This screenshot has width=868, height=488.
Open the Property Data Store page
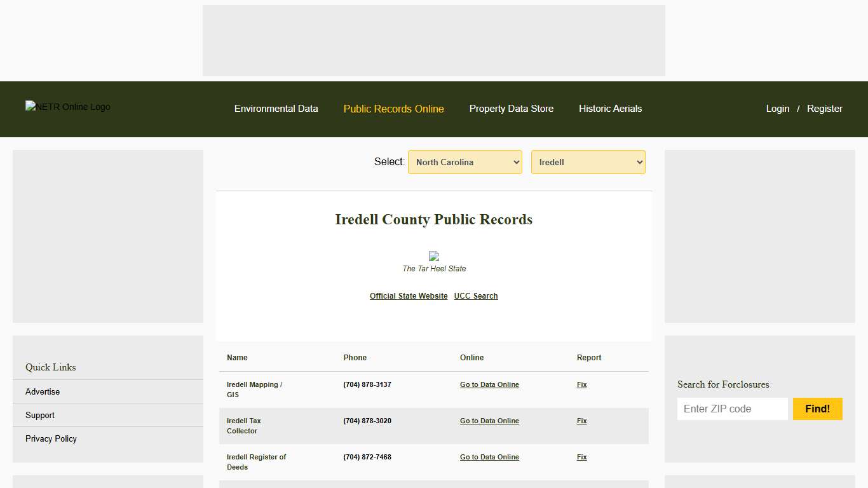click(512, 109)
